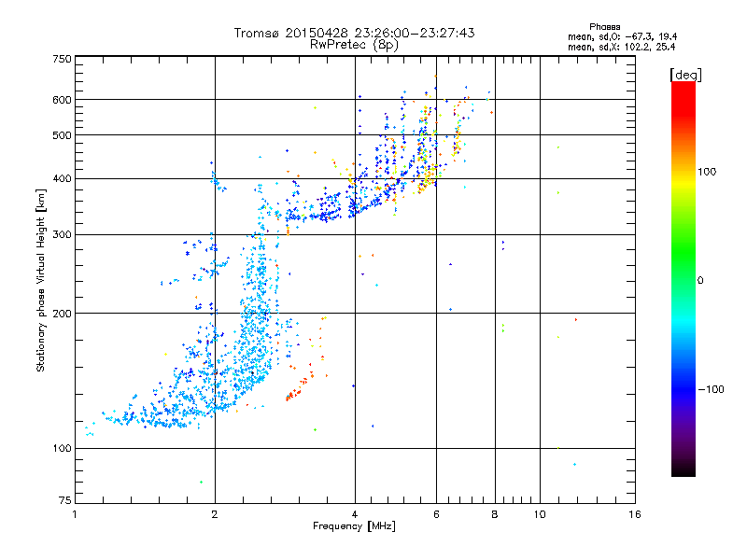
Task: Click the x-axis '10' MHz tick label
Action: (x=540, y=514)
